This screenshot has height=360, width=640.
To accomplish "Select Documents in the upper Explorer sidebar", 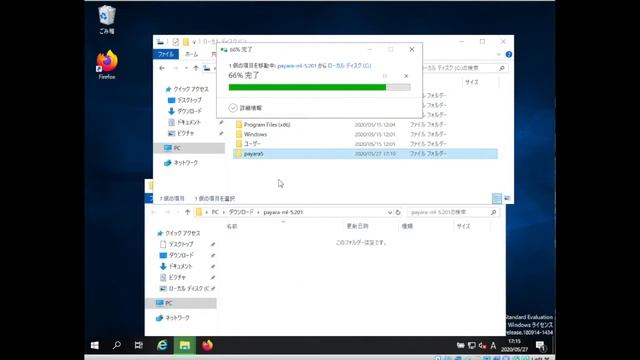I will 184,122.
